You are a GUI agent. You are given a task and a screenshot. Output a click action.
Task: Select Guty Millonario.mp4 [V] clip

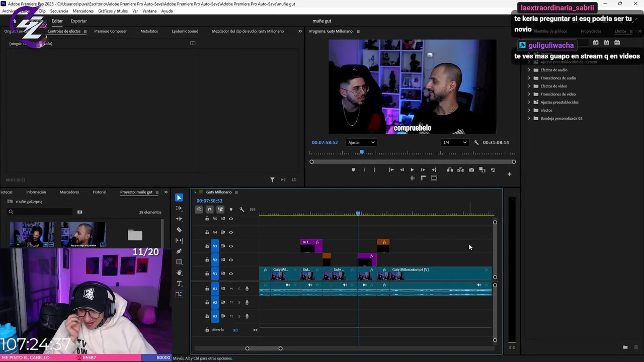441,274
